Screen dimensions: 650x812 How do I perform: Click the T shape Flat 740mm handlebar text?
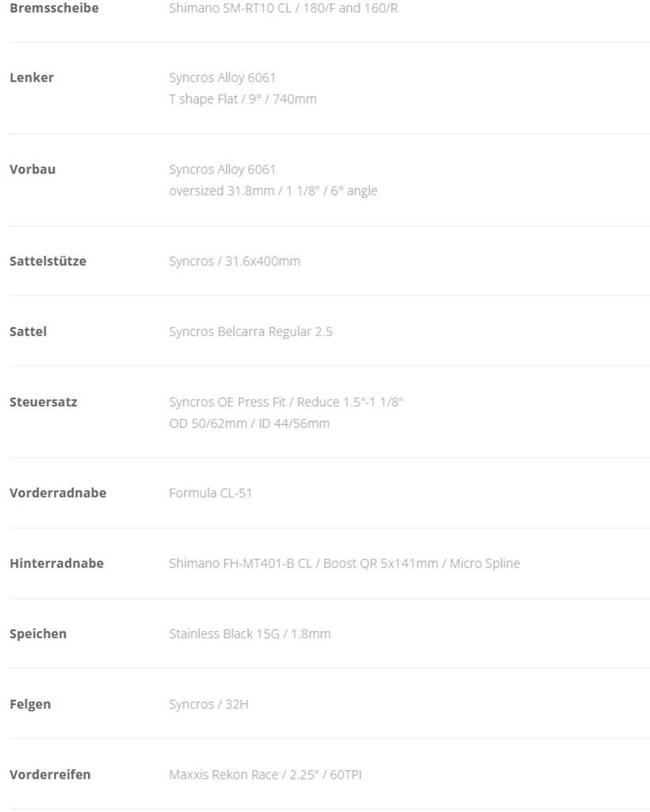tap(243, 99)
